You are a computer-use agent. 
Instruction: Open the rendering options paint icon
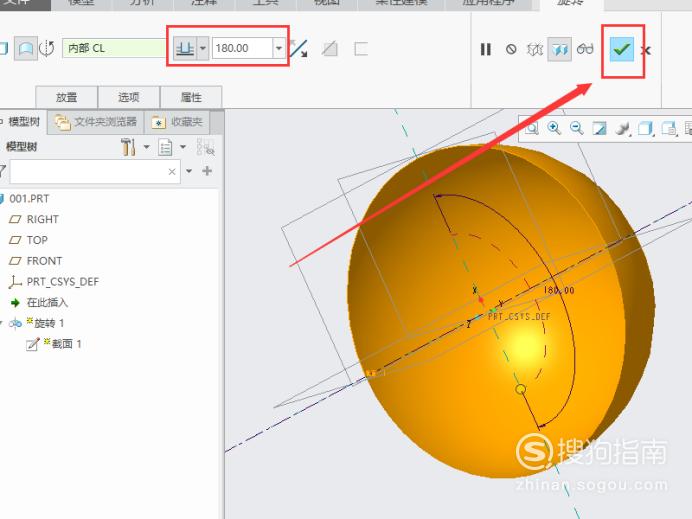click(623, 129)
